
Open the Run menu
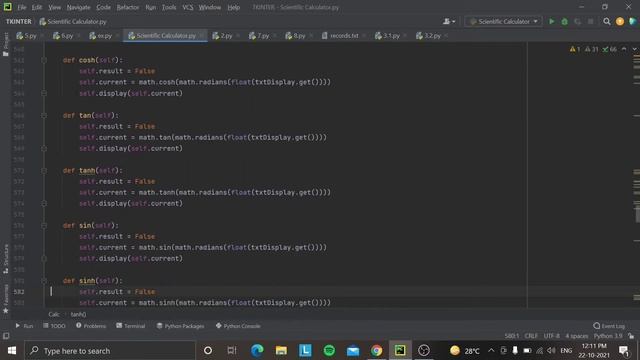pyautogui.click(x=150, y=7)
